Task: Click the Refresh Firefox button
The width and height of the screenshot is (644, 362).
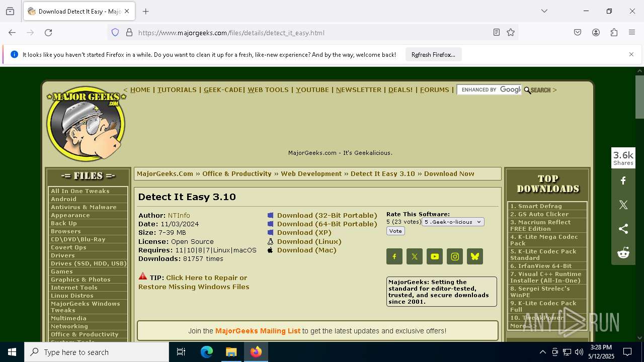Action: coord(433,55)
